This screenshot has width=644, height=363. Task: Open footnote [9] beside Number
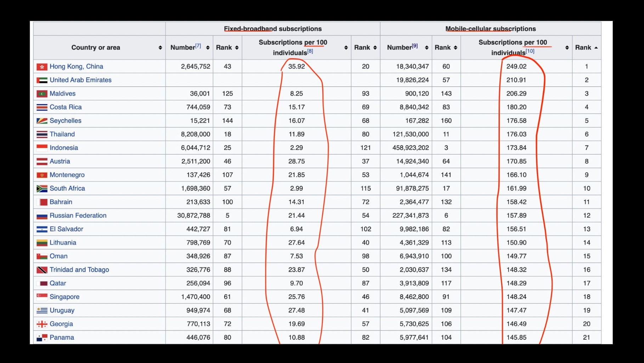coord(415,46)
